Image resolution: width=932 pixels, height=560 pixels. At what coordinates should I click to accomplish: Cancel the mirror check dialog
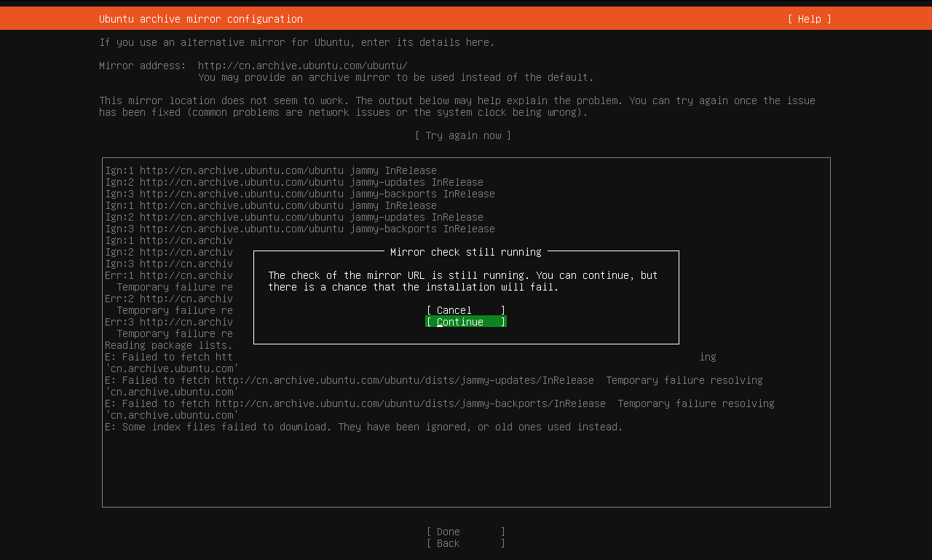(x=466, y=310)
